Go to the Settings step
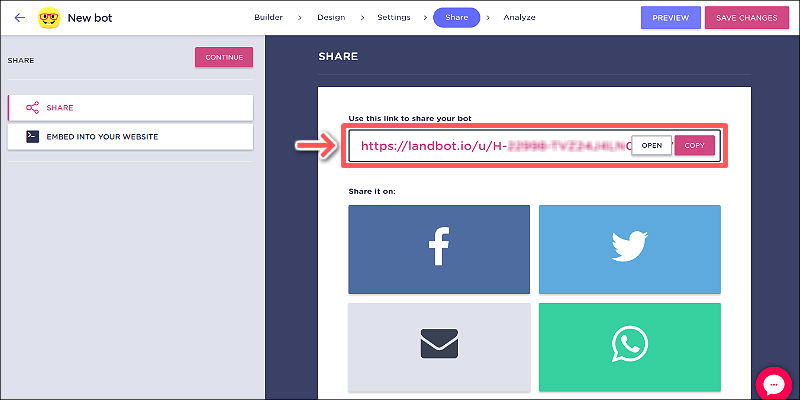The width and height of the screenshot is (800, 400). [x=394, y=17]
